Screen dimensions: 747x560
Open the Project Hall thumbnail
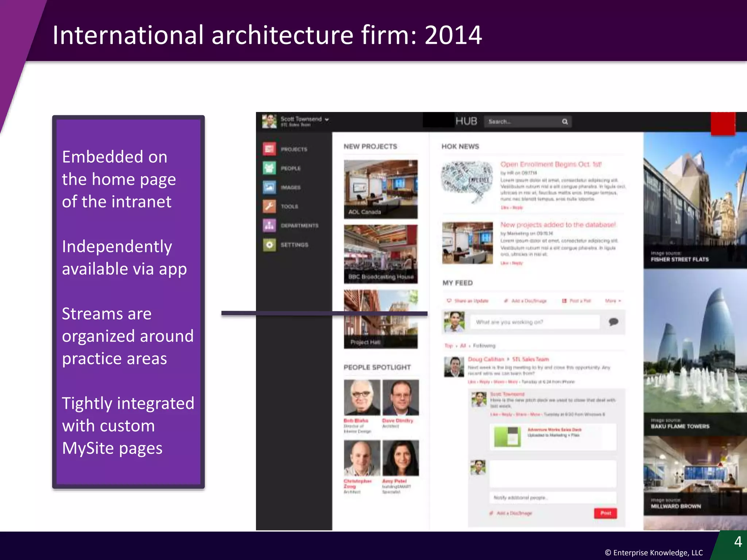point(381,319)
